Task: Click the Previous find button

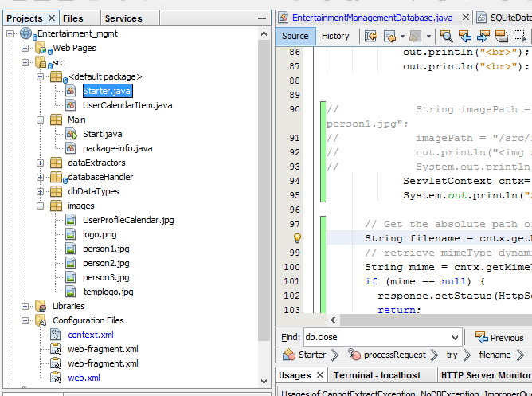Action: point(499,337)
